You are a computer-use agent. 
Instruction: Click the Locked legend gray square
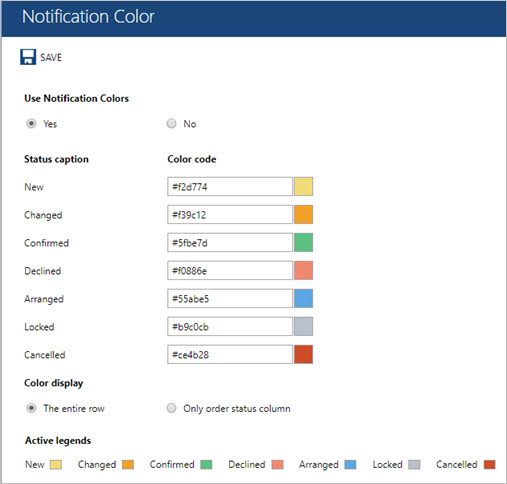(x=414, y=464)
